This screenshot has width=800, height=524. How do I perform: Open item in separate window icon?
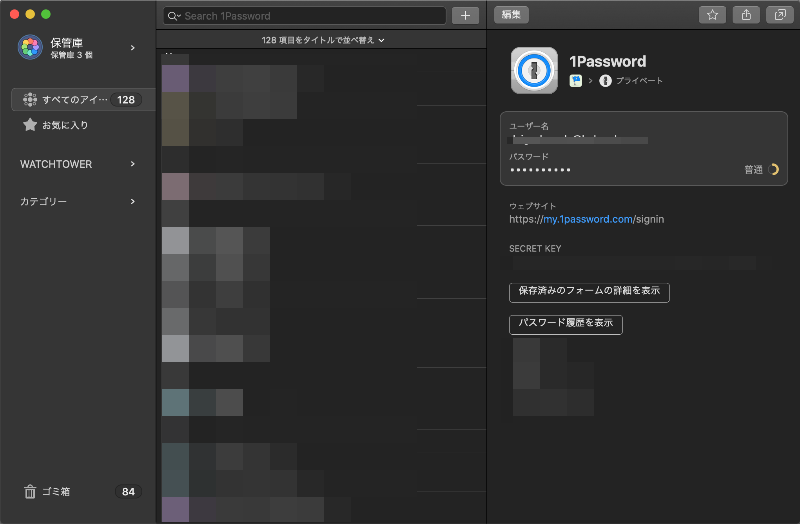pos(780,15)
